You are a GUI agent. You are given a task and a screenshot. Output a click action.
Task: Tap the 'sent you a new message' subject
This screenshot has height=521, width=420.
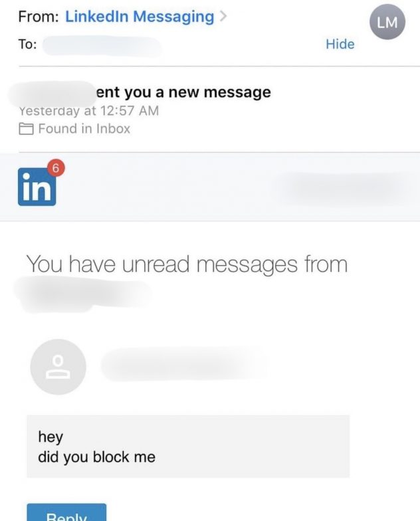pyautogui.click(x=183, y=92)
